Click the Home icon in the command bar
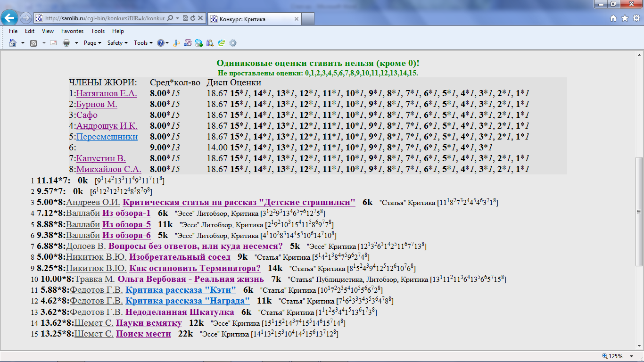 point(13,43)
